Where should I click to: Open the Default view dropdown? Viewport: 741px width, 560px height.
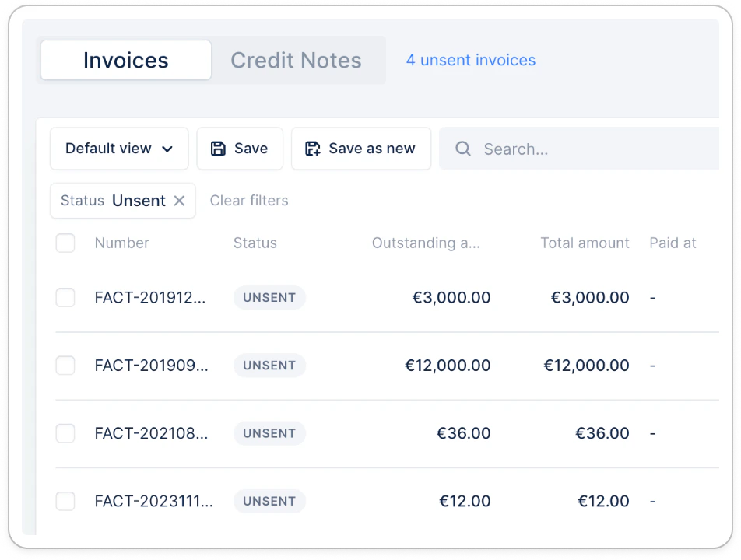pos(119,149)
